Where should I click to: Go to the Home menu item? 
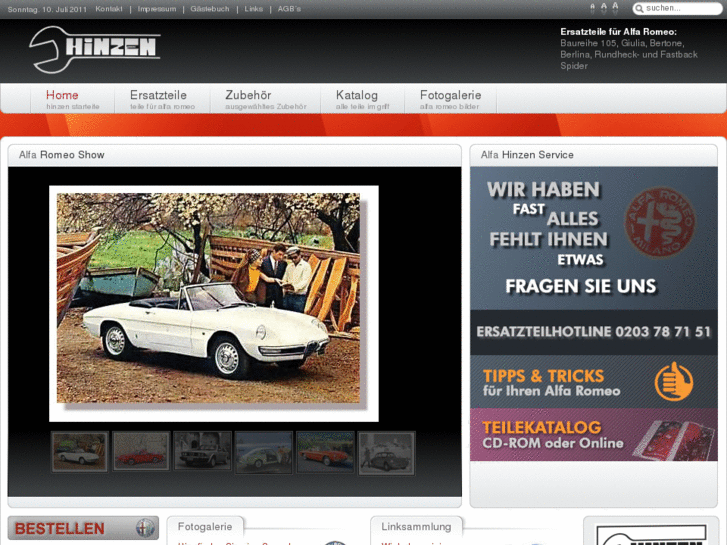tap(73, 99)
